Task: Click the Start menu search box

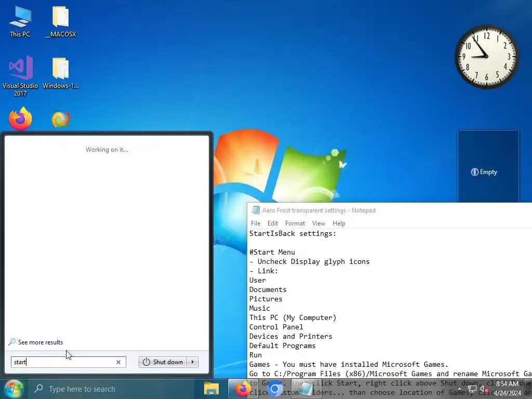Action: [x=68, y=362]
